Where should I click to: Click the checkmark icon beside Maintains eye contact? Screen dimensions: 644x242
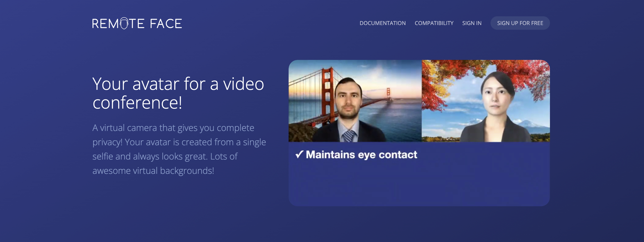[299, 154]
